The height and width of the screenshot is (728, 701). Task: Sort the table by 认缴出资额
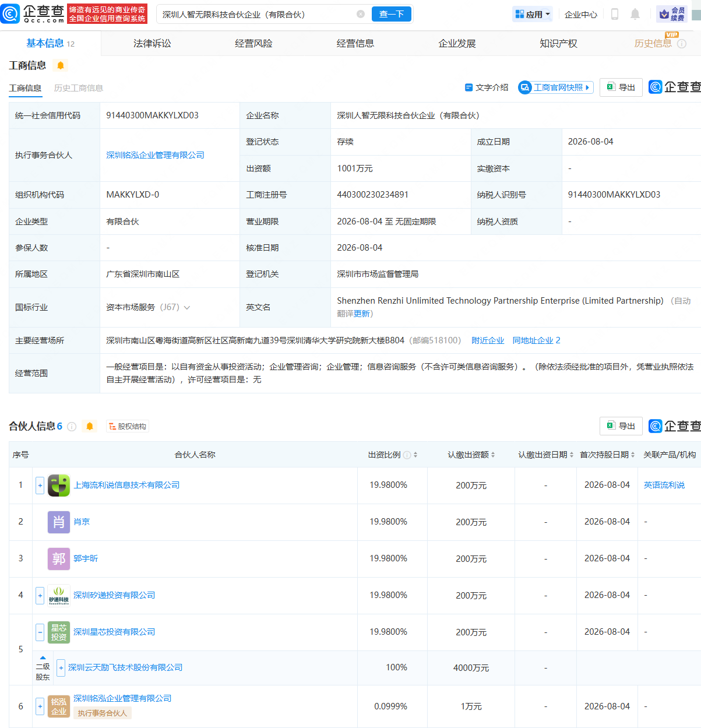(x=493, y=455)
